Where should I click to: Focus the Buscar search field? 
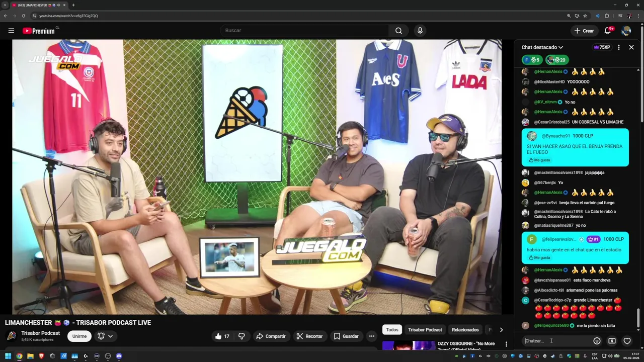[x=304, y=31]
